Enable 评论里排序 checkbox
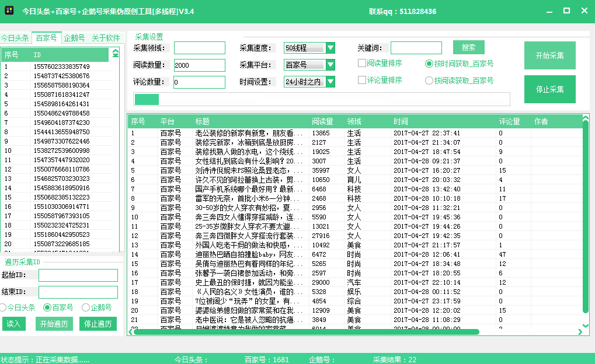The height and width of the screenshot is (364, 595). tap(362, 80)
